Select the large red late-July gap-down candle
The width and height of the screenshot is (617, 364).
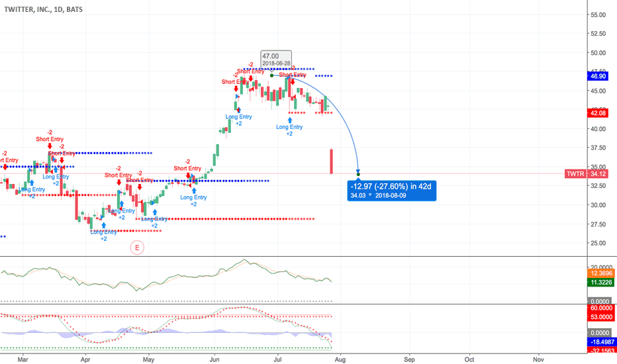[331, 161]
